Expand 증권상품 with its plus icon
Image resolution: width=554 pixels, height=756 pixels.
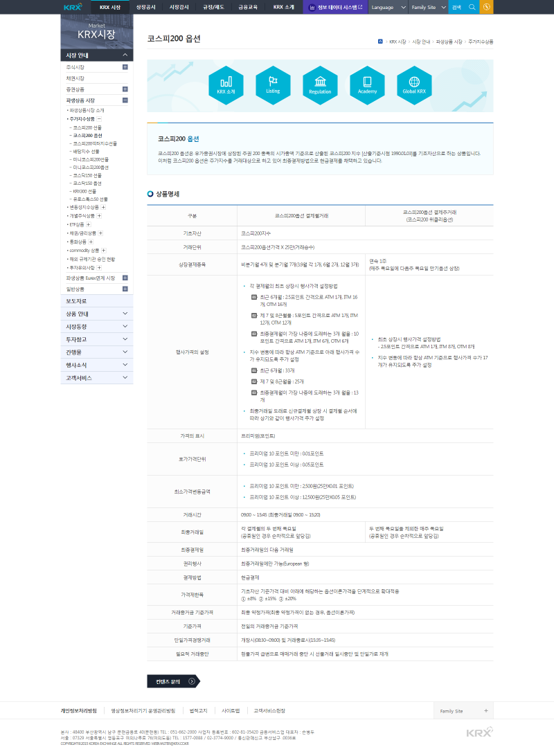(x=125, y=89)
